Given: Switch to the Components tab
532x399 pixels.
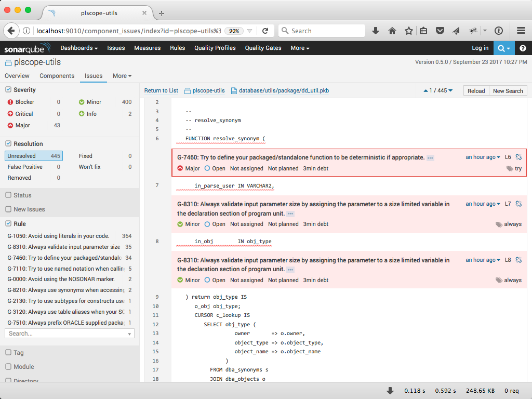Looking at the screenshot, I should tap(57, 76).
